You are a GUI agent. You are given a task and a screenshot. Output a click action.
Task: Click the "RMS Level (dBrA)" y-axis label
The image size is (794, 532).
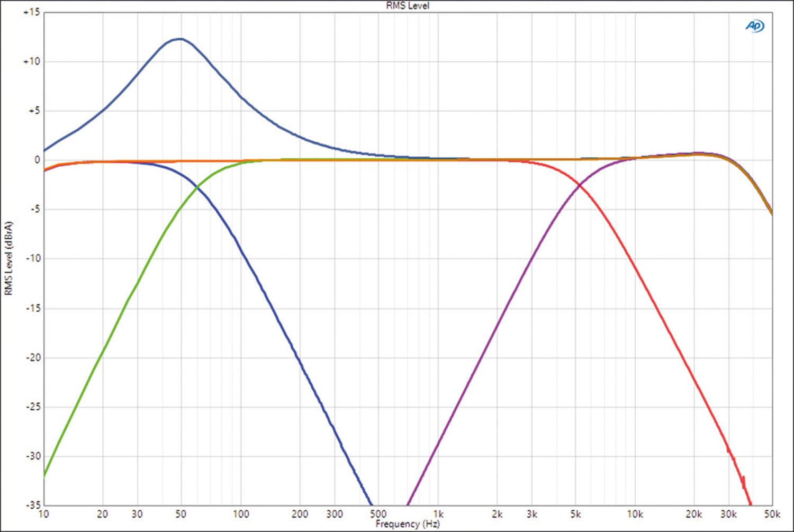click(8, 258)
